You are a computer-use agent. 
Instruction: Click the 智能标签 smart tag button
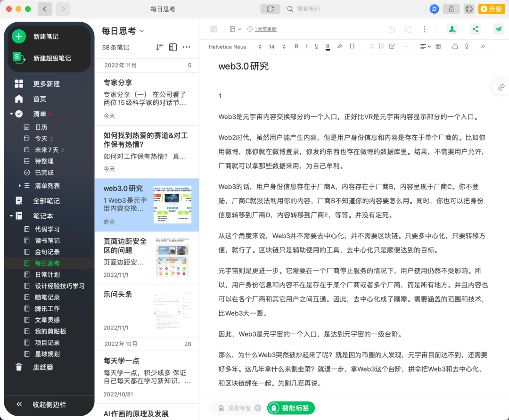click(x=291, y=408)
